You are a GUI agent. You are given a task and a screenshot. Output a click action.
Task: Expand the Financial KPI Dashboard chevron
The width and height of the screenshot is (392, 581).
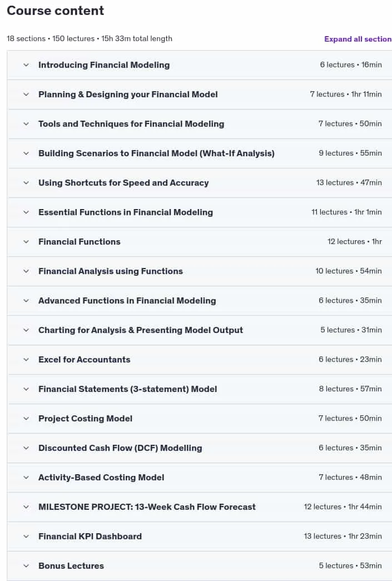click(26, 536)
